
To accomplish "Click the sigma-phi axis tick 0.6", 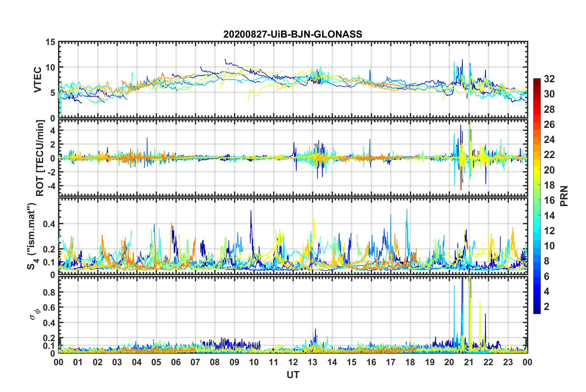I will 49,308.
